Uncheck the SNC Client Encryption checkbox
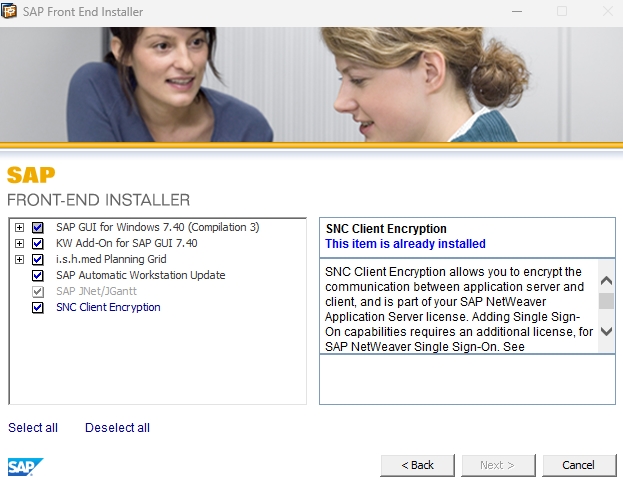 pos(38,307)
